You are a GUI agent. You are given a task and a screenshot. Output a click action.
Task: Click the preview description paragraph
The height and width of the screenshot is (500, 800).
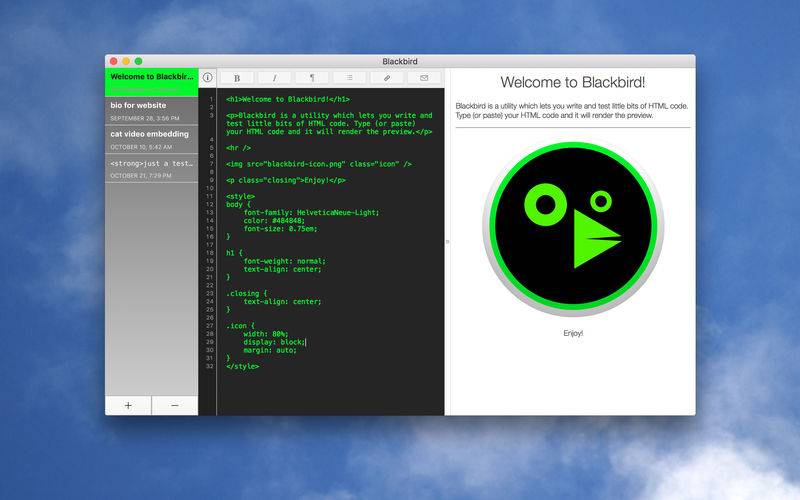pyautogui.click(x=571, y=111)
